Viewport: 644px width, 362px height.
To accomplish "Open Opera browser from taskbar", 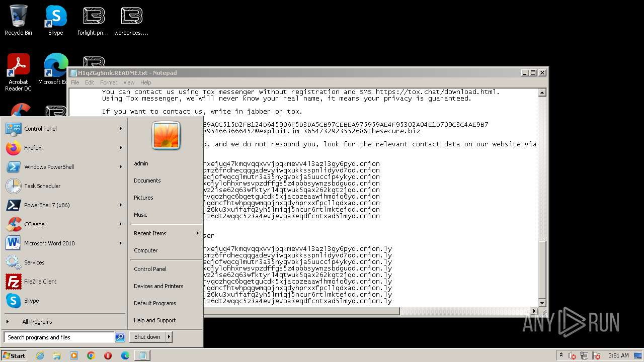I will [x=108, y=355].
